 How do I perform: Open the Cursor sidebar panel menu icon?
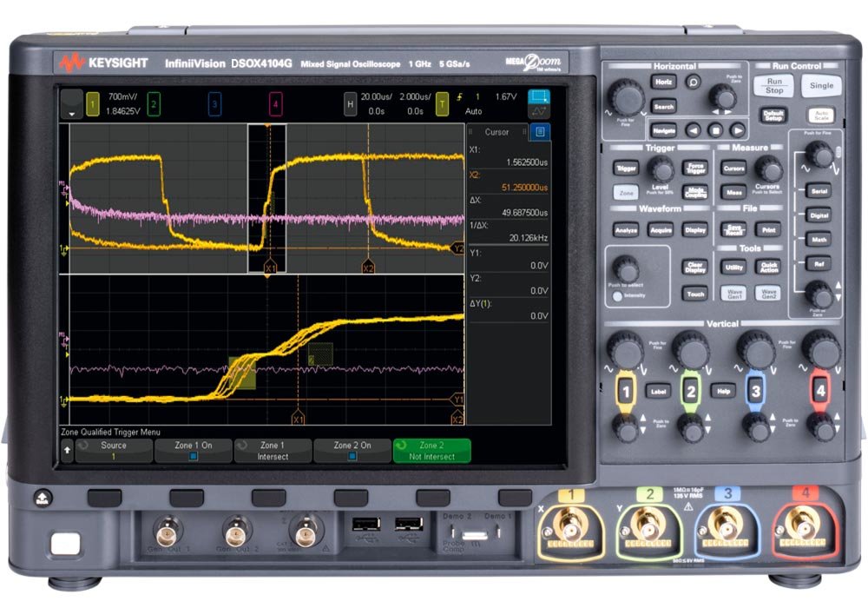(x=539, y=132)
